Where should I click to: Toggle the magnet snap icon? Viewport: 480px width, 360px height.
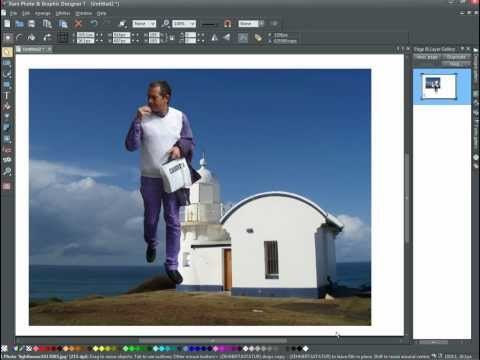point(228,24)
